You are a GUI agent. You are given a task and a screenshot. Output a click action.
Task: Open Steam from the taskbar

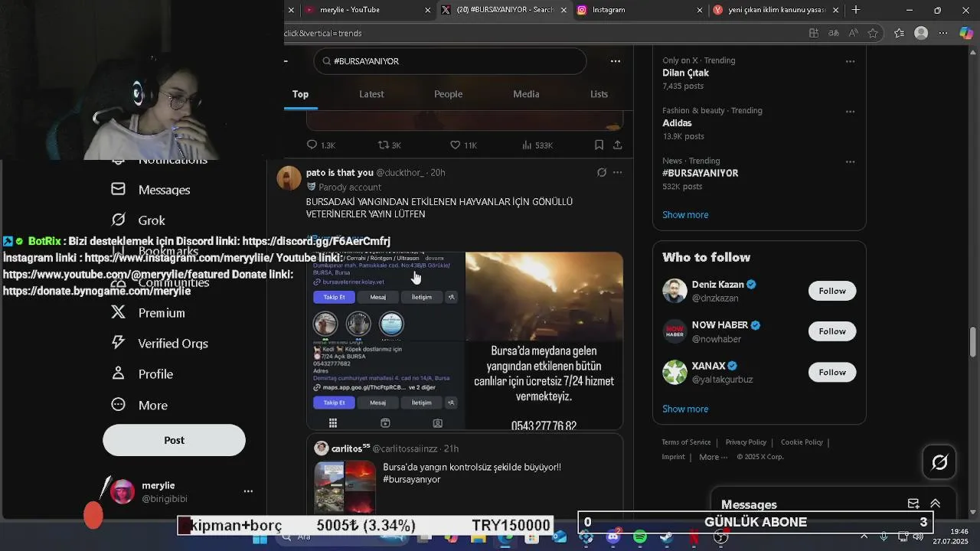click(666, 537)
